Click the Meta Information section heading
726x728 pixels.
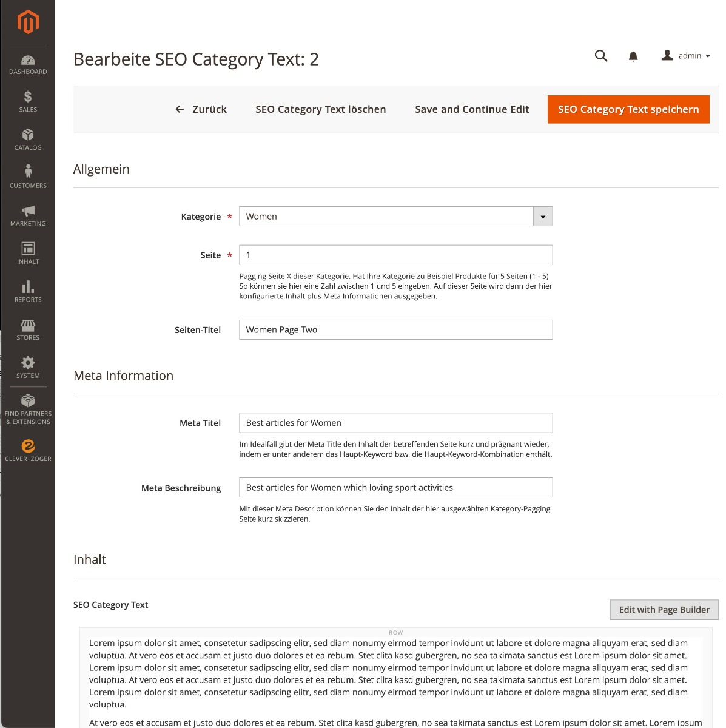[123, 376]
